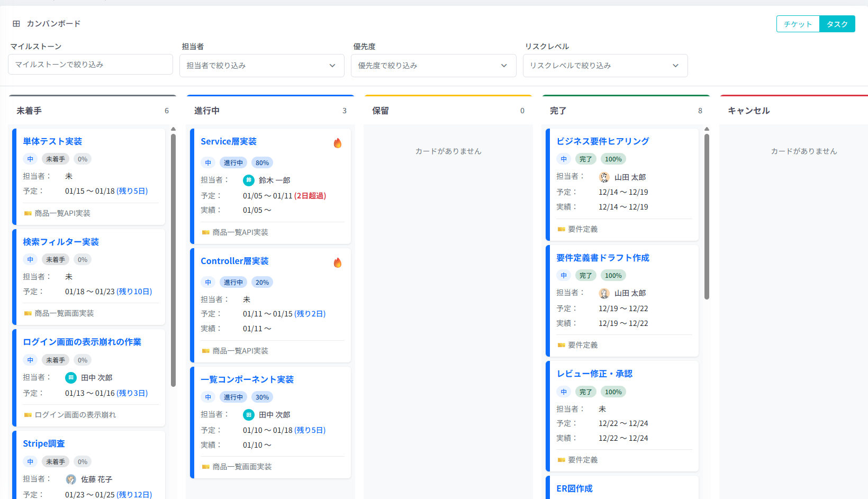Viewport: 868px width, 499px height.
Task: Open the 優先度 filter dropdown
Action: point(433,66)
